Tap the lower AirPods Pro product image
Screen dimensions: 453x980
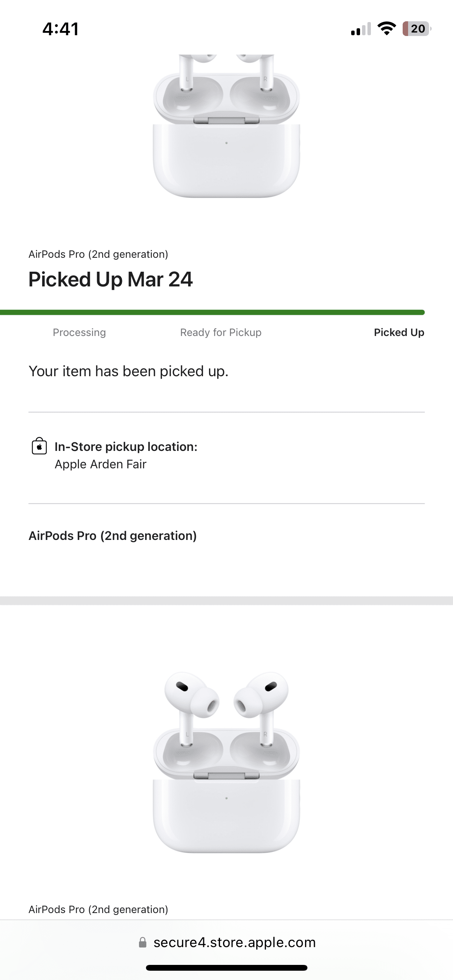tap(226, 762)
